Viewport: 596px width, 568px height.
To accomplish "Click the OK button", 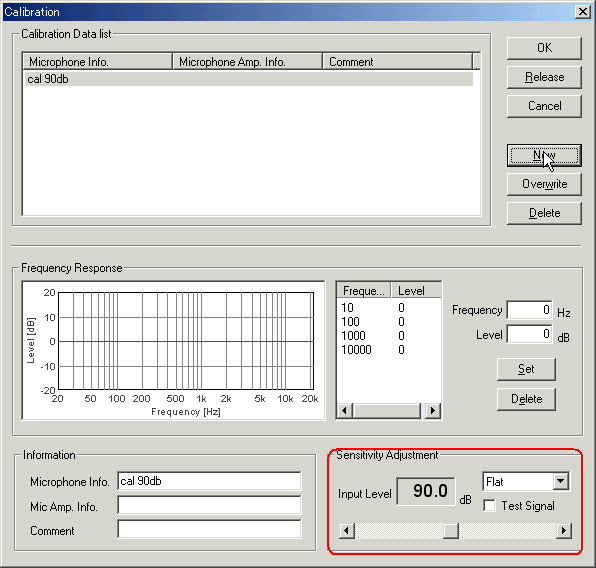I will [x=544, y=48].
